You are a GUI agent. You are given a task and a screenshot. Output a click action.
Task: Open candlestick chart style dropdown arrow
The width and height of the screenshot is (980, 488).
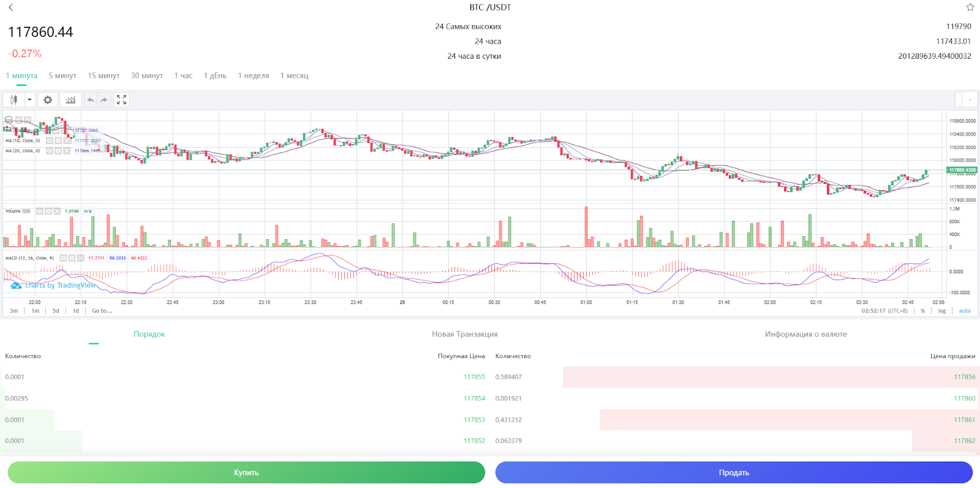[29, 100]
